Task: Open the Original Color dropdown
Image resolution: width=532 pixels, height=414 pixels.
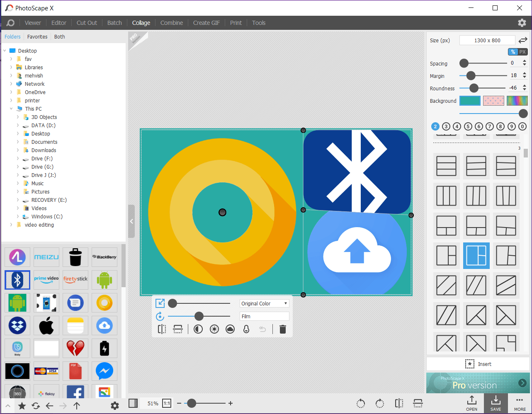Action: point(265,303)
